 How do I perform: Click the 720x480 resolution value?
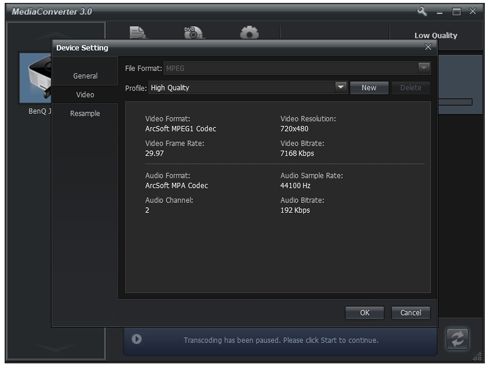coord(294,129)
